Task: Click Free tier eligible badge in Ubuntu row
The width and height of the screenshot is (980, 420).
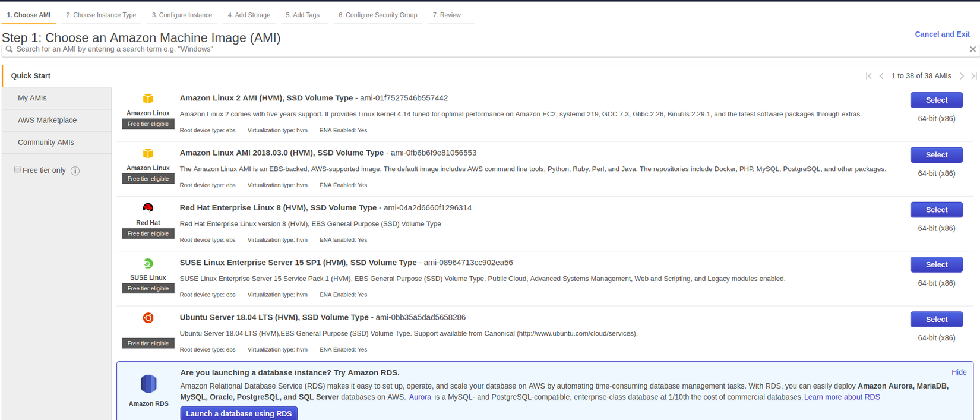Action: coord(148,343)
